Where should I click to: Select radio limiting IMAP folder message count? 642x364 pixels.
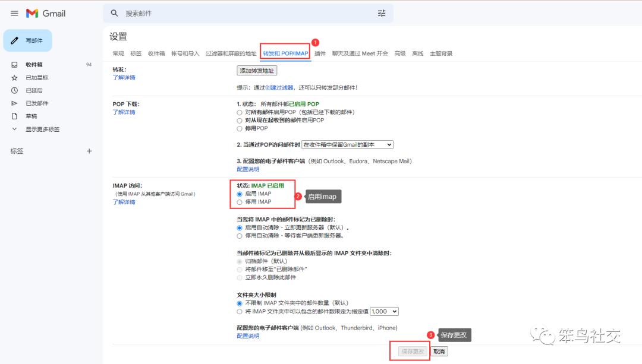coord(240,312)
